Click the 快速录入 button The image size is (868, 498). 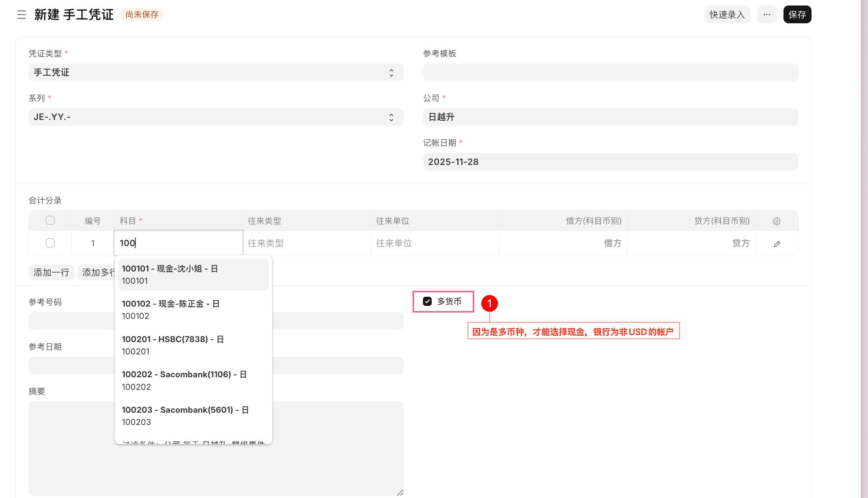coord(727,15)
